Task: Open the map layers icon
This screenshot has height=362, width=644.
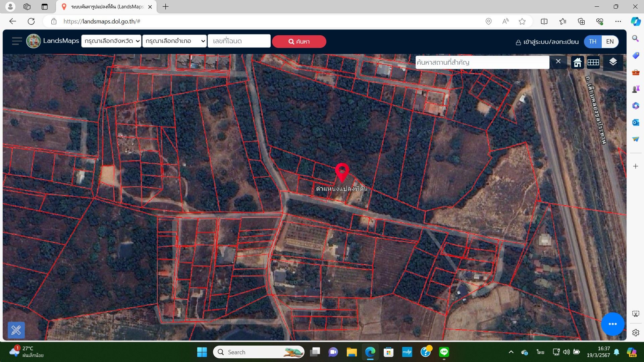Action: [x=613, y=62]
